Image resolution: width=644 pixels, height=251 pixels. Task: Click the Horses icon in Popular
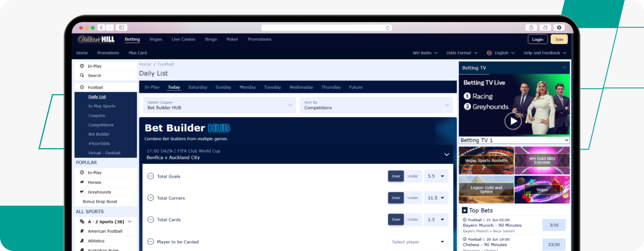[82, 182]
